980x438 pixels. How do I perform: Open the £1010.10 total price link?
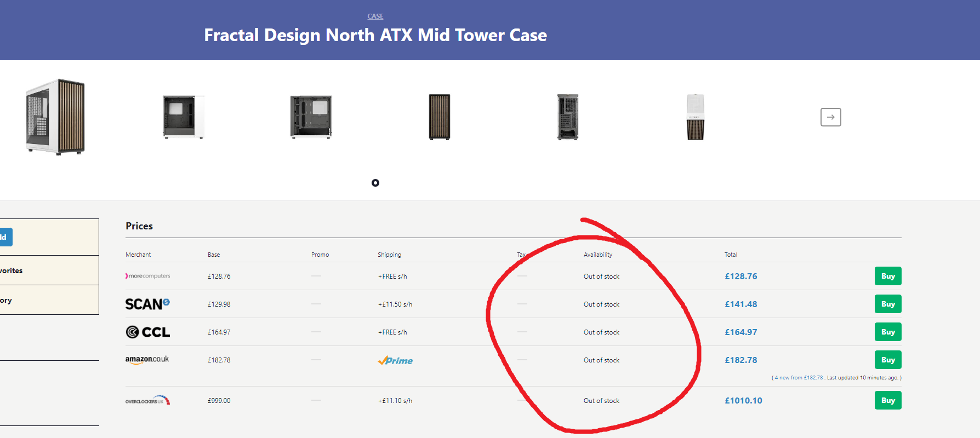tap(743, 401)
